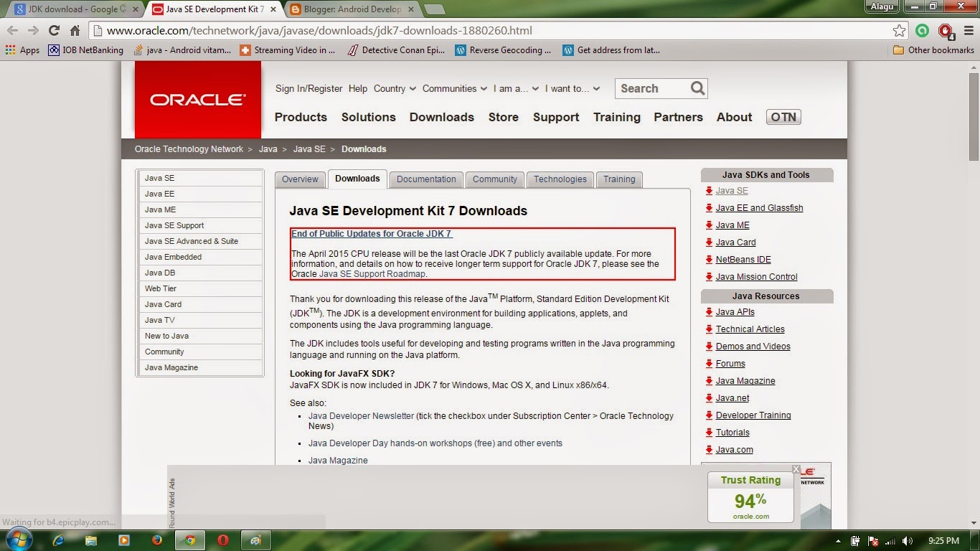
Task: Click Java SE breadcrumb link
Action: [309, 149]
